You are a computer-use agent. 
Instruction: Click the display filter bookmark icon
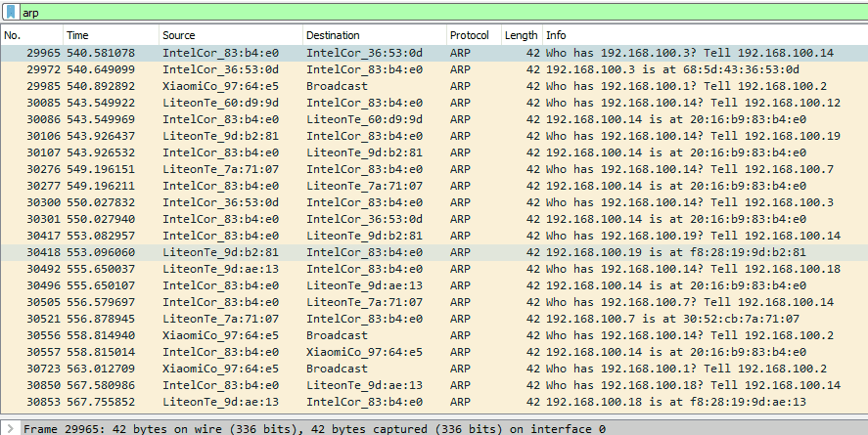point(10,10)
